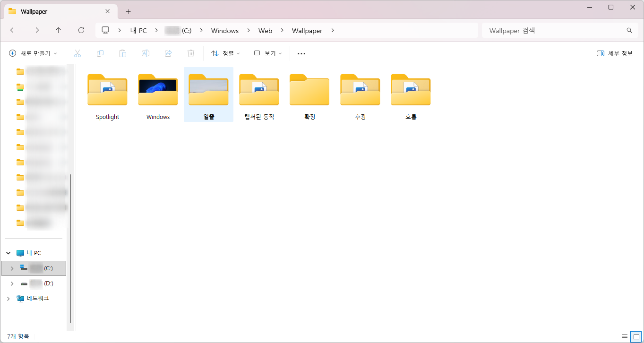This screenshot has height=343, width=644.
Task: Open the three-dot more options menu
Action: click(301, 53)
